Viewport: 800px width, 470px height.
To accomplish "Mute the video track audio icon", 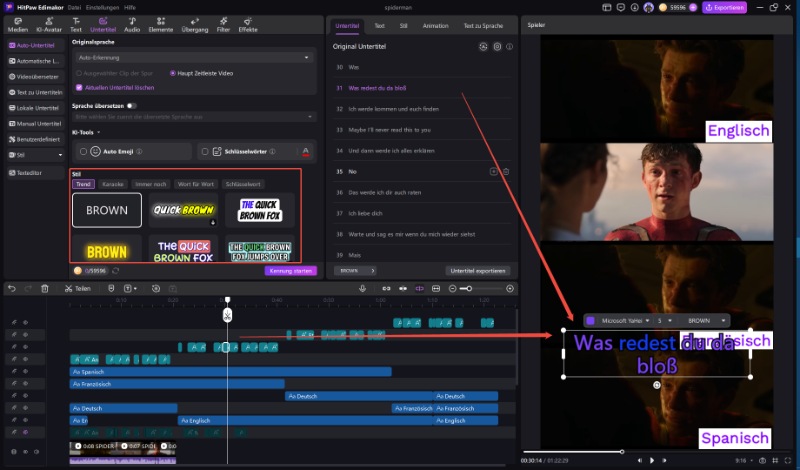I will pos(36,452).
